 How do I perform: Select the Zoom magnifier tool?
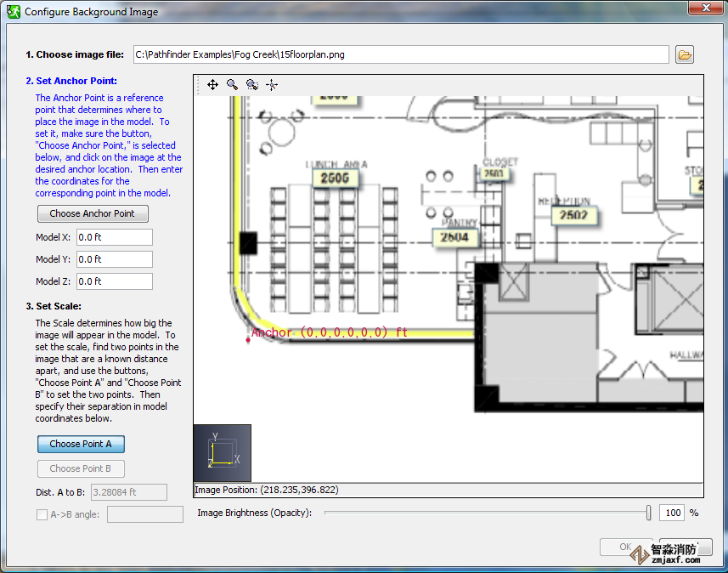[232, 85]
